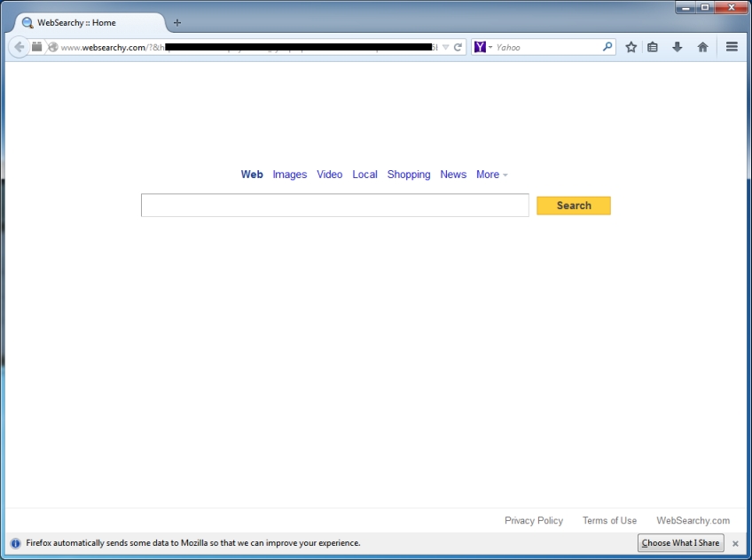Viewport: 752px width, 560px height.
Task: Open the Firefox hamburger menu
Action: click(732, 46)
